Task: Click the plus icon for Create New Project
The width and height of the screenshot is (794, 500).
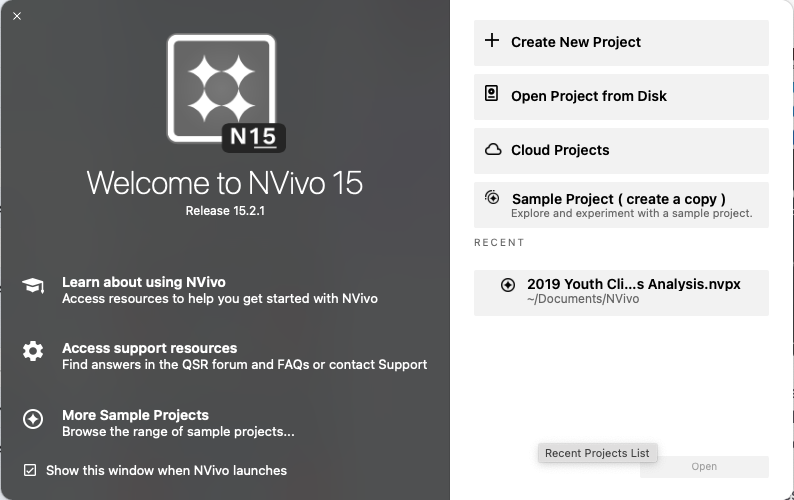Action: click(x=491, y=41)
